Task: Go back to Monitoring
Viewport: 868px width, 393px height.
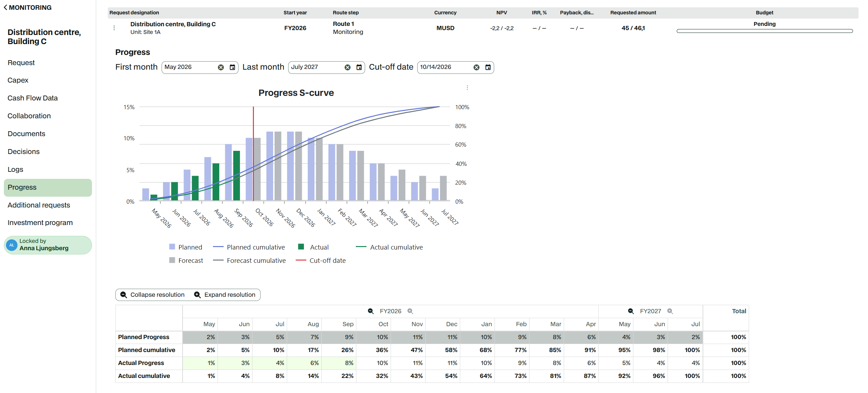Action: tap(28, 7)
